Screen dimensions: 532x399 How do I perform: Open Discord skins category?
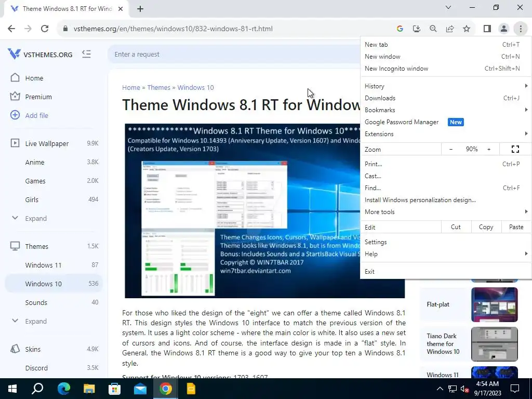[x=36, y=368]
